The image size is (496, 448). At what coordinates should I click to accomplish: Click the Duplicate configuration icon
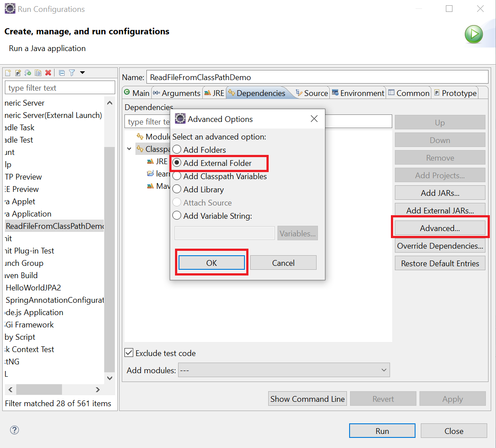[x=38, y=73]
